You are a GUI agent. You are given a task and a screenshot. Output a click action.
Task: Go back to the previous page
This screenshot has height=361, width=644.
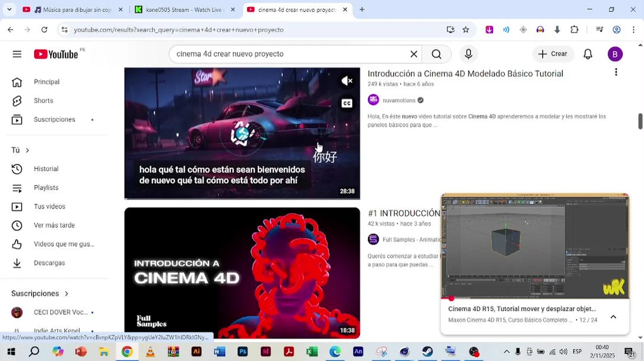11,30
